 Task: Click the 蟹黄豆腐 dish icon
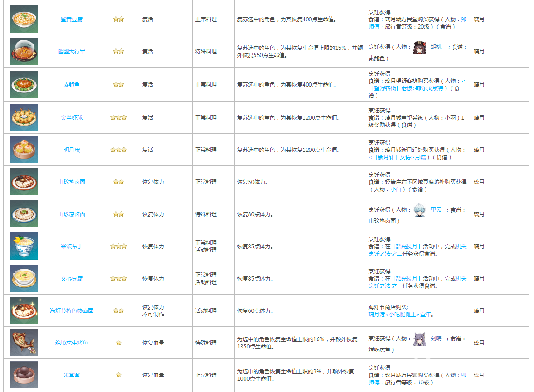(x=24, y=19)
